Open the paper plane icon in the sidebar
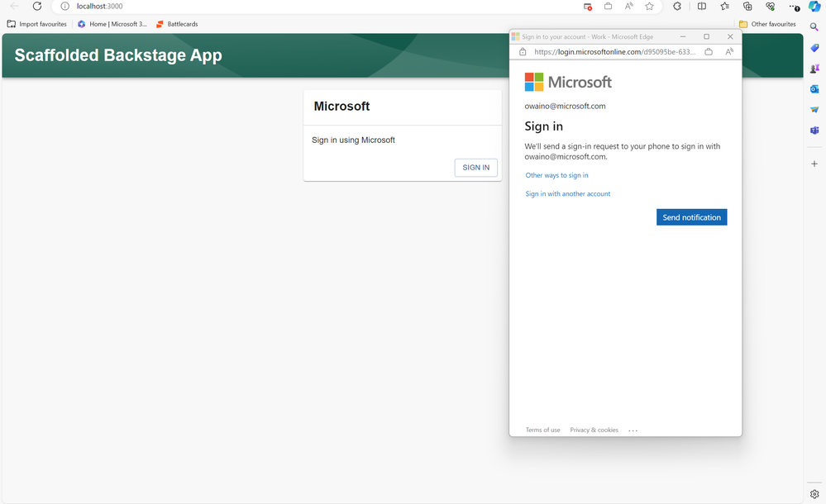826x504 pixels. pos(814,110)
